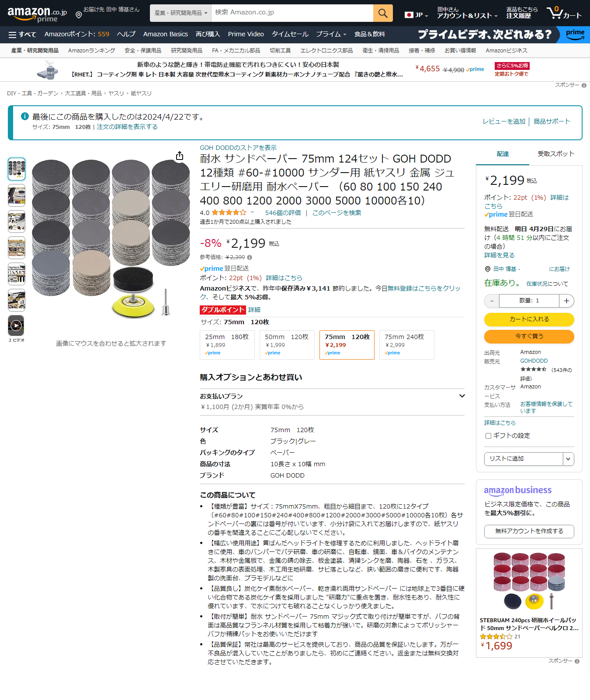
Task: Open Prime Video in navigation bar
Action: tap(246, 34)
